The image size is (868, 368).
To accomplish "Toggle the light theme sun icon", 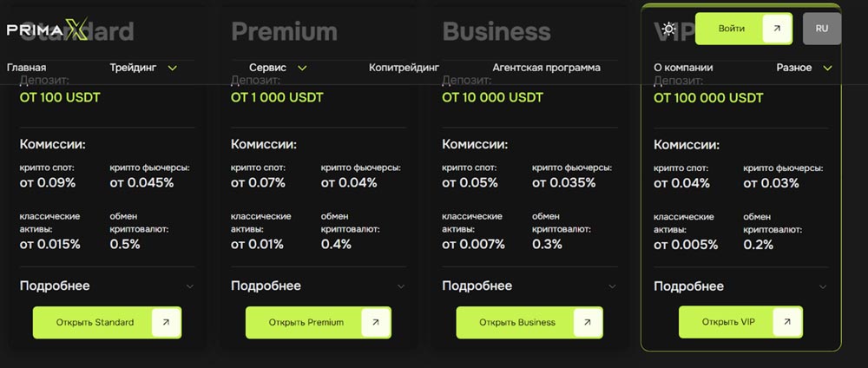I will pos(668,29).
